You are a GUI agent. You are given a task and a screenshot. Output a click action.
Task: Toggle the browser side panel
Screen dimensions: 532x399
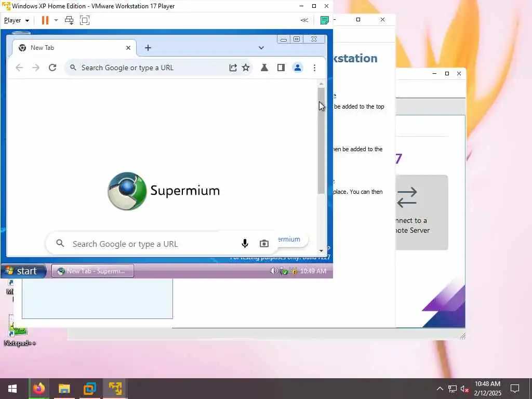(281, 68)
